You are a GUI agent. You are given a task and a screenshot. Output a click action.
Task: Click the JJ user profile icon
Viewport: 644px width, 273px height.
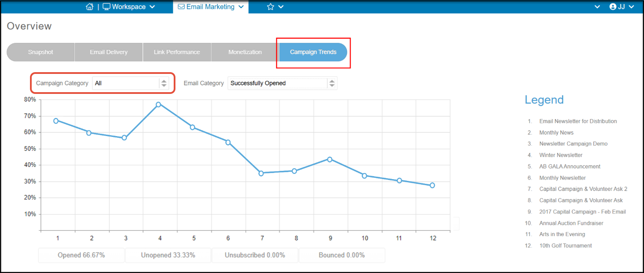[613, 7]
